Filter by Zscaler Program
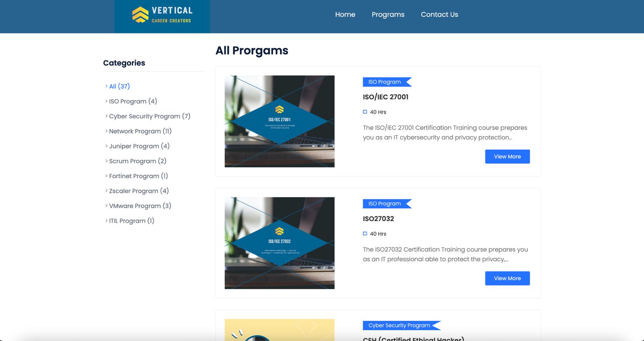 [138, 191]
